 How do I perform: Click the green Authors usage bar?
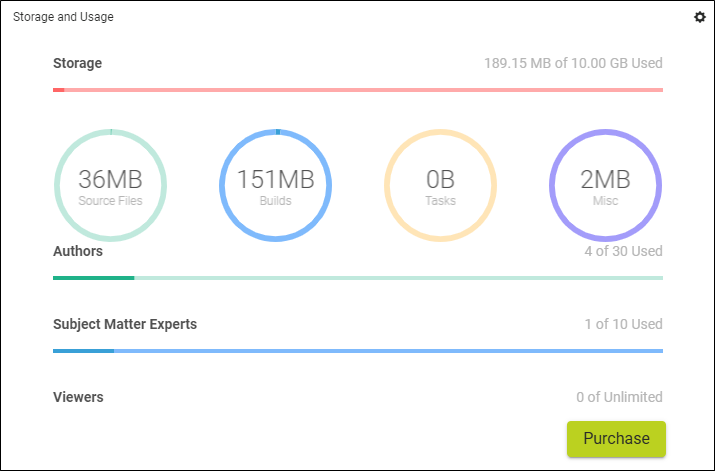pos(358,278)
